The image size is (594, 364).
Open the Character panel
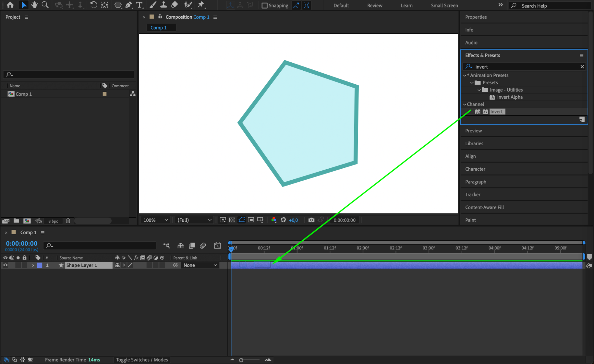click(x=475, y=169)
